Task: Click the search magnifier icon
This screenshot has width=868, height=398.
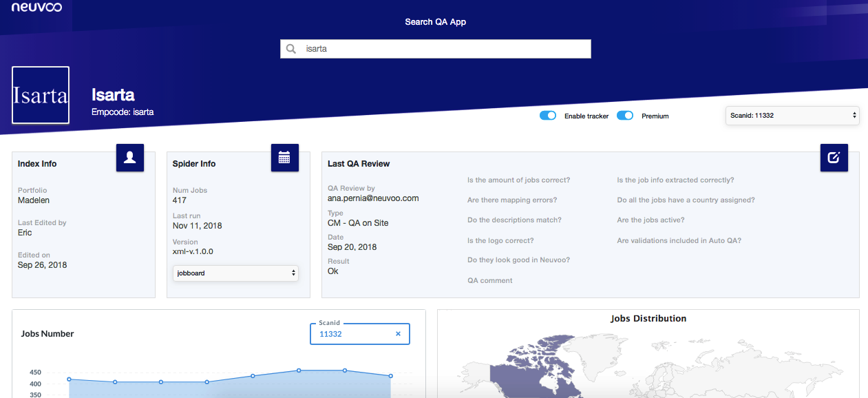Action: [291, 49]
